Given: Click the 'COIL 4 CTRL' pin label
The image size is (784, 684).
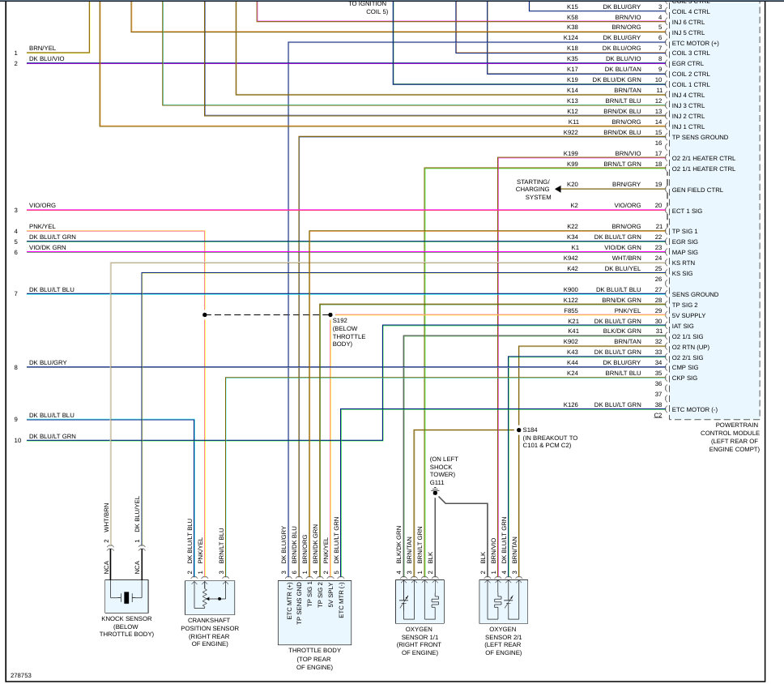Looking at the screenshot, I should (691, 11).
